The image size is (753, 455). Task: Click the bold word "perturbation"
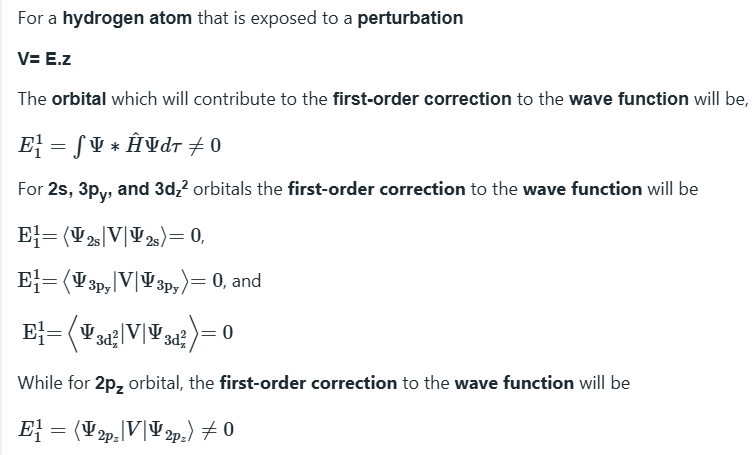pyautogui.click(x=409, y=18)
